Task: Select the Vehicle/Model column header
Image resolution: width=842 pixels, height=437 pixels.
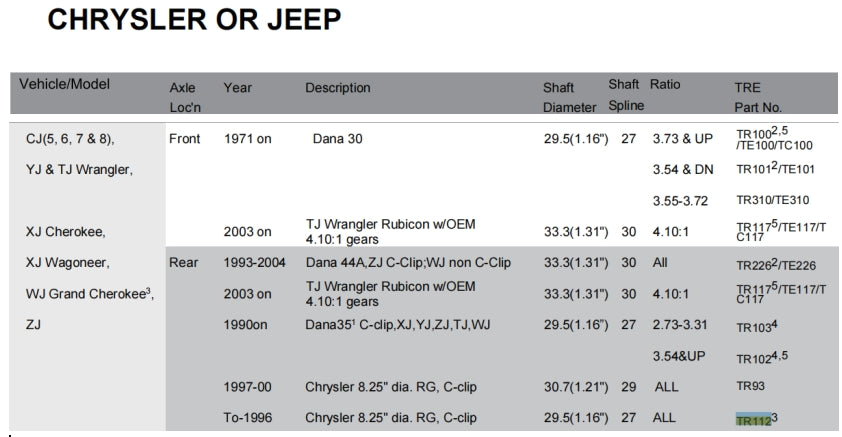Action: click(64, 85)
